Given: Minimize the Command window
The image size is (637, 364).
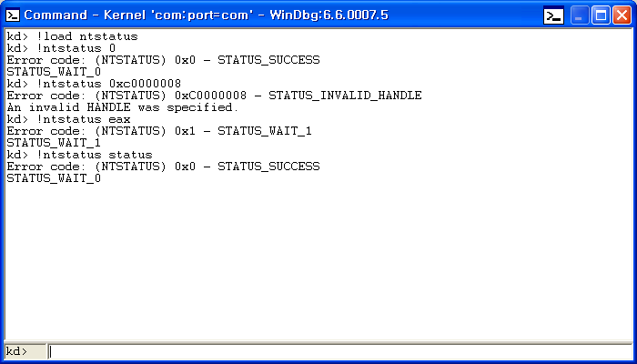Looking at the screenshot, I should 579,15.
